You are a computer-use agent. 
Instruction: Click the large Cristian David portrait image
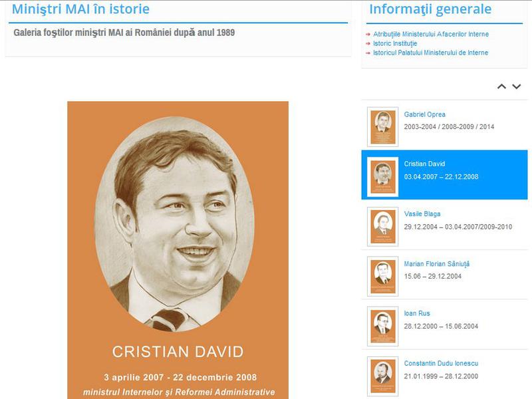pos(178,250)
